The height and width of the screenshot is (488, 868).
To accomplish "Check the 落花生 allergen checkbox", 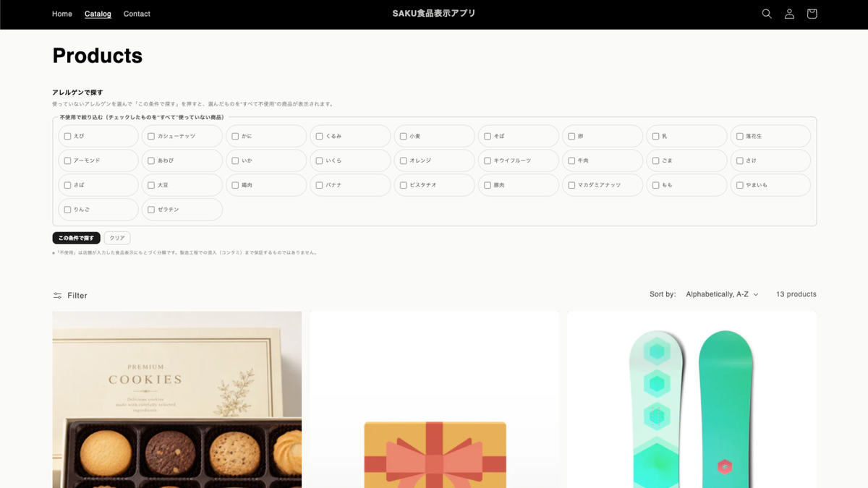I will 739,136.
